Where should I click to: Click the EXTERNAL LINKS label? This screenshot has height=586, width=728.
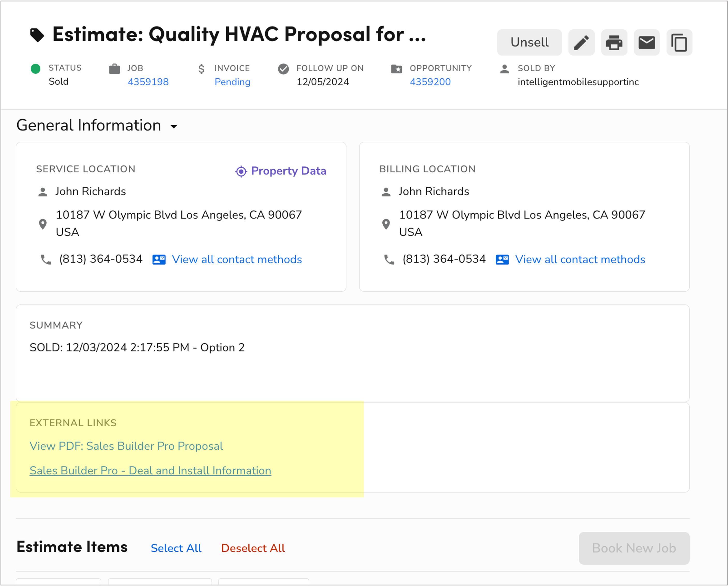click(73, 423)
